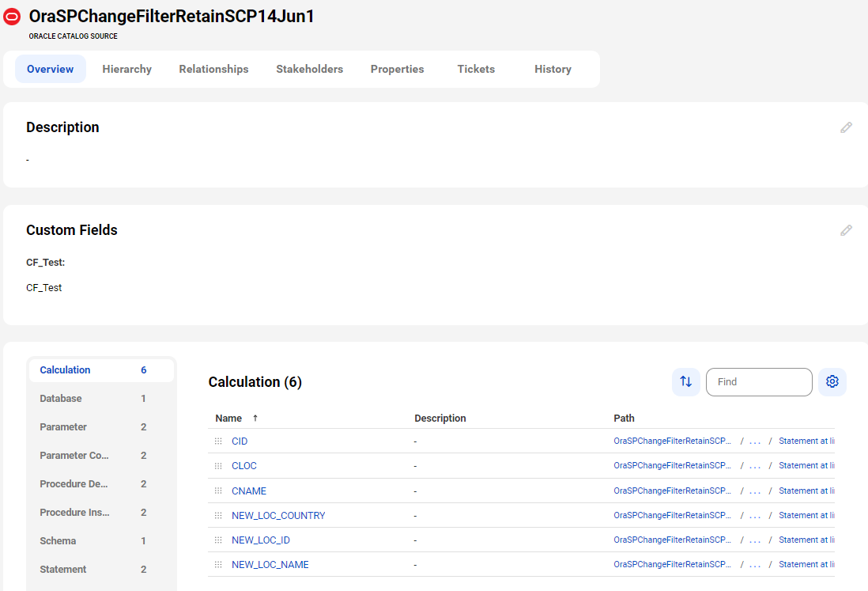Open the NEW_LOC_NAME calculation link
Screen dimensions: 868x591
pyautogui.click(x=270, y=564)
